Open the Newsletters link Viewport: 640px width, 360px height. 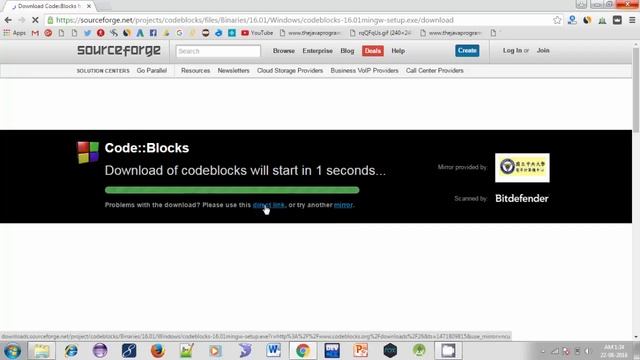pos(233,71)
